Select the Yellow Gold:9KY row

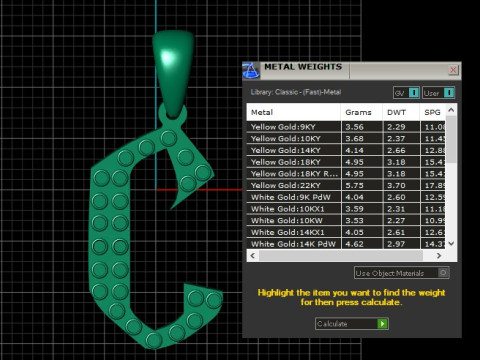click(x=346, y=127)
